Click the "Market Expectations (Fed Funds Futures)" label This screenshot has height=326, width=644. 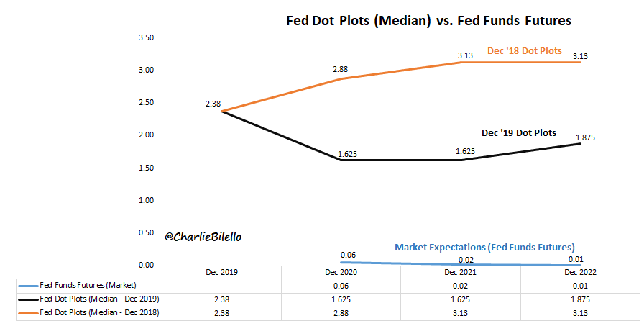point(484,246)
